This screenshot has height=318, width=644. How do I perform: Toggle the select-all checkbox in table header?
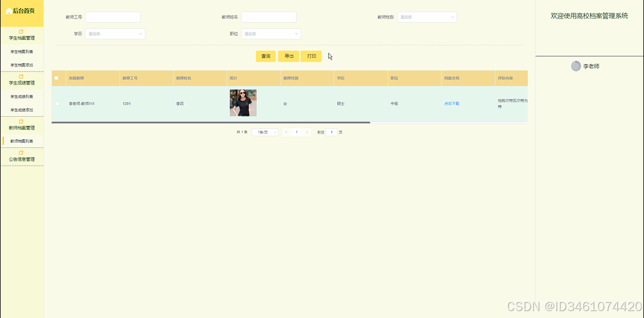click(57, 78)
